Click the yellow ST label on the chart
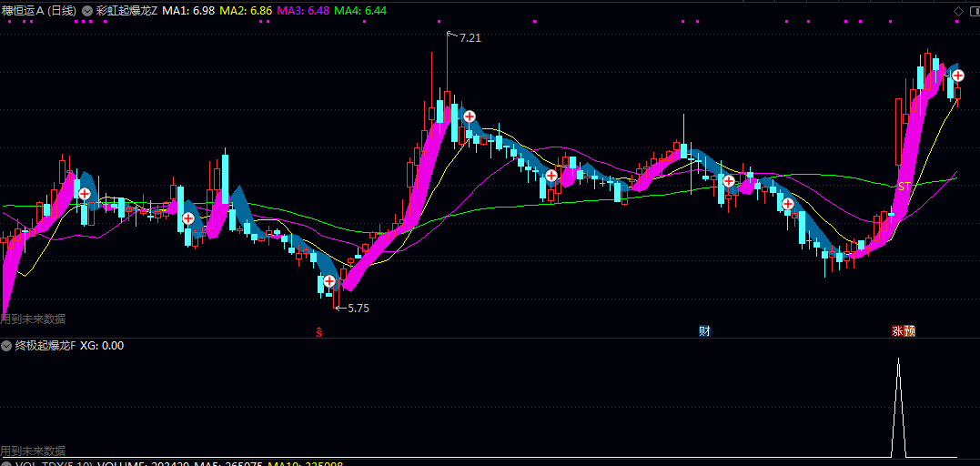The width and height of the screenshot is (980, 466). (904, 187)
